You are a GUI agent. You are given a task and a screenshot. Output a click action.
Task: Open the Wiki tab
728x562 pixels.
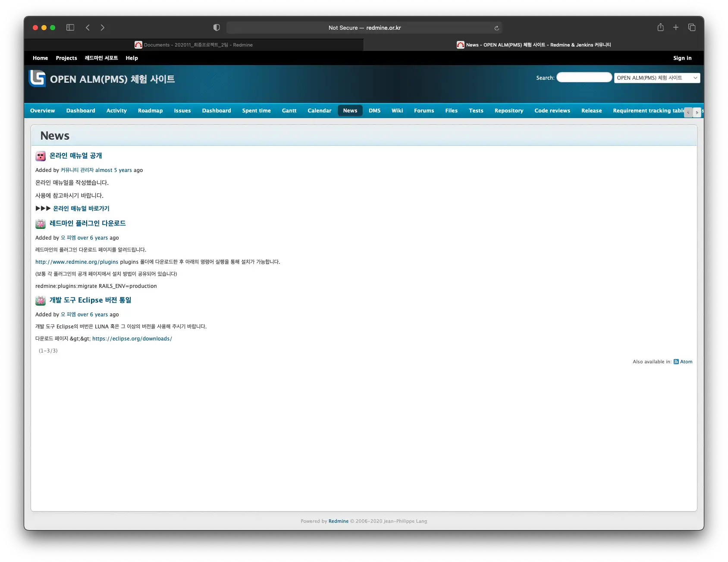click(x=397, y=111)
